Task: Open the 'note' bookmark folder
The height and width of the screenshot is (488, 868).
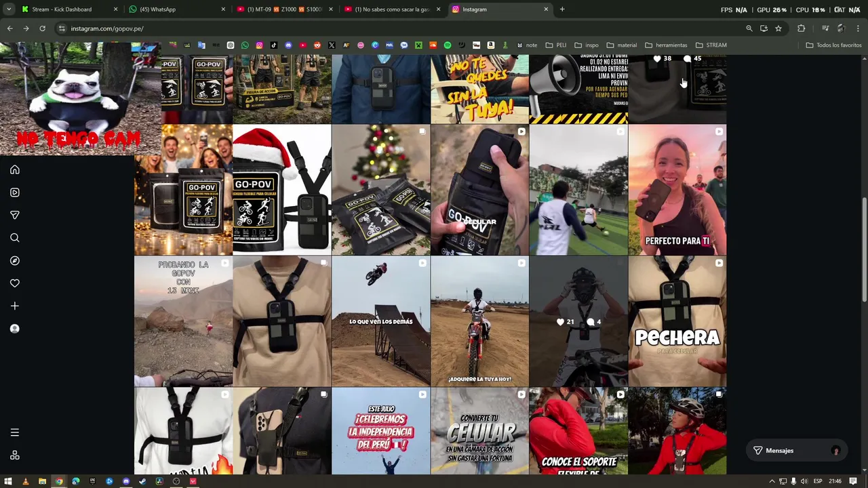Action: [x=527, y=45]
